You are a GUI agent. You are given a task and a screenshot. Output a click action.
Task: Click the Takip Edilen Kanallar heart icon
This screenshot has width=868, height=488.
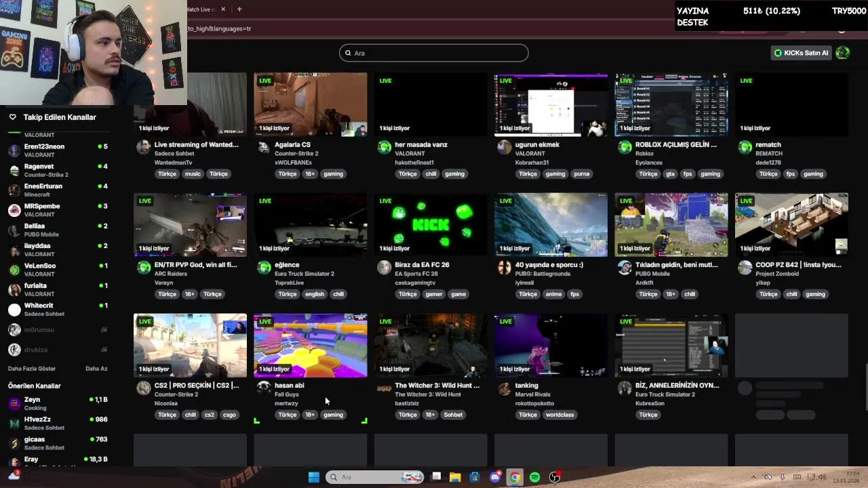pyautogui.click(x=12, y=117)
